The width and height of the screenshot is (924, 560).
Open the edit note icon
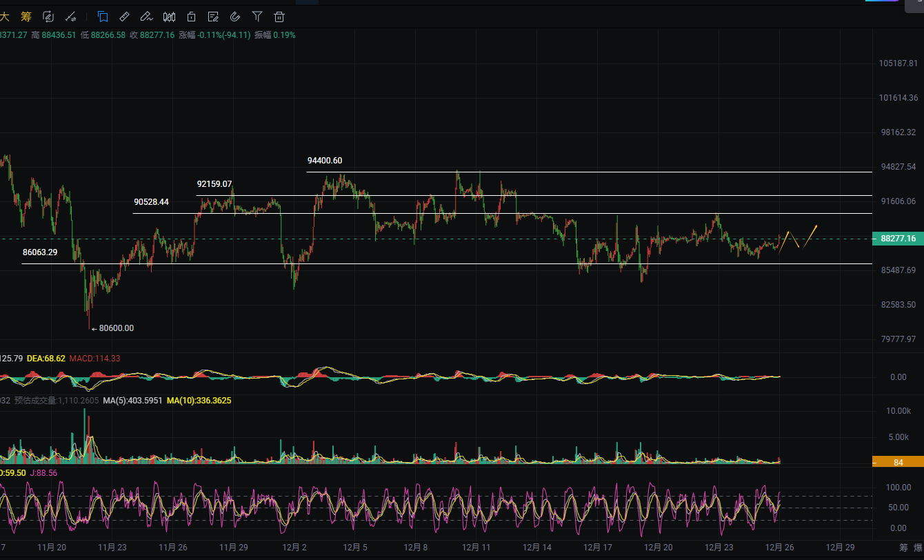tap(213, 17)
